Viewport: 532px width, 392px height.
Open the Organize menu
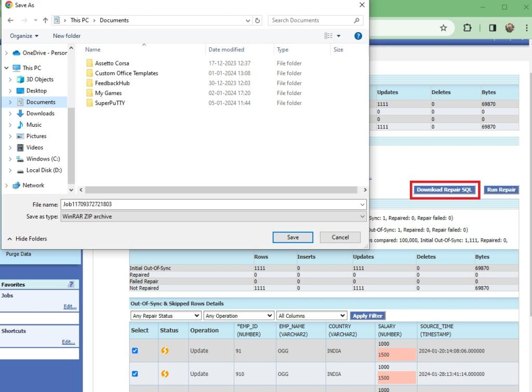[x=23, y=35]
